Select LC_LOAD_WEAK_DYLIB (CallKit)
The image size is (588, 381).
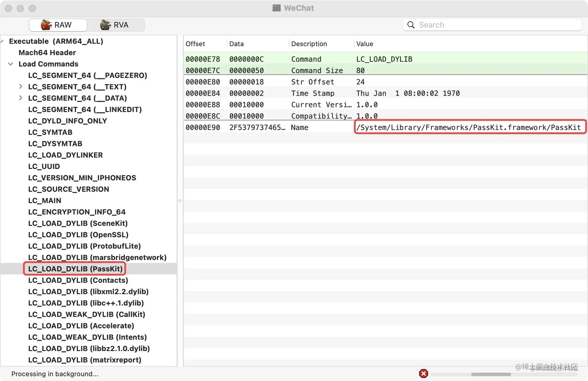pyautogui.click(x=86, y=314)
